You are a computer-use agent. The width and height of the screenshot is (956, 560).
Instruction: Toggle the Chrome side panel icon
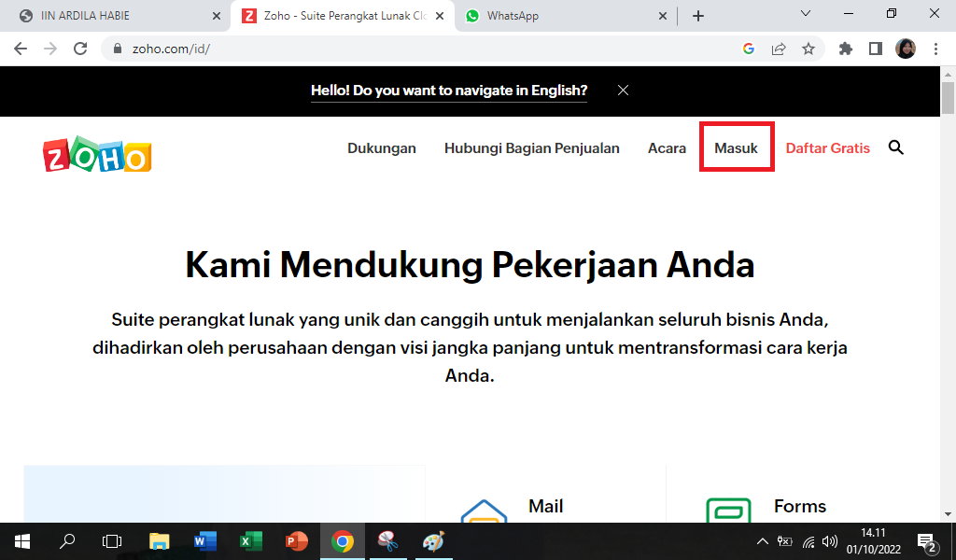tap(876, 49)
